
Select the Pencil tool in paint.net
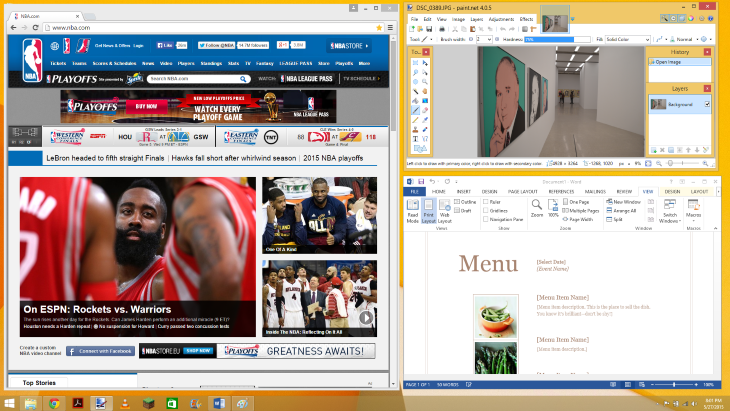coord(415,120)
